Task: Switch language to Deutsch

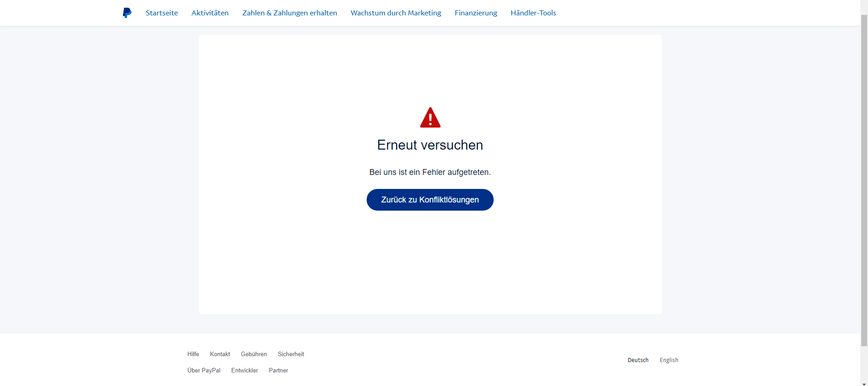Action: 638,360
